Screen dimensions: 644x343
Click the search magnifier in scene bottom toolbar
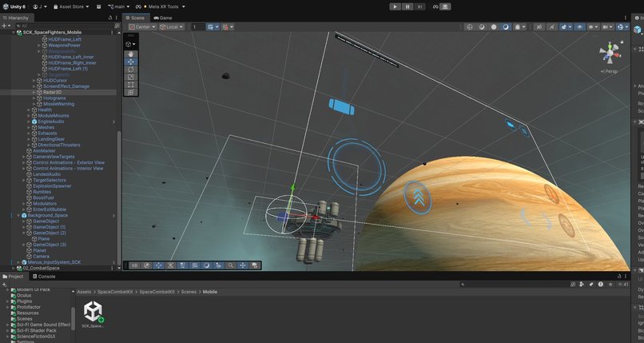point(231,265)
